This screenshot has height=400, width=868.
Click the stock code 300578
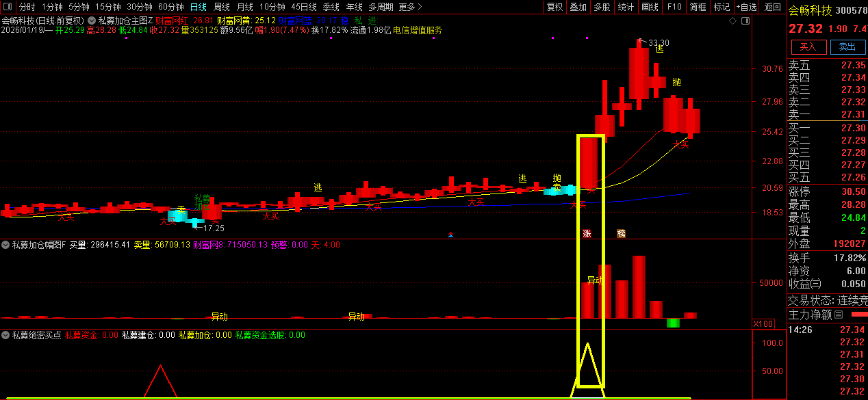(852, 10)
